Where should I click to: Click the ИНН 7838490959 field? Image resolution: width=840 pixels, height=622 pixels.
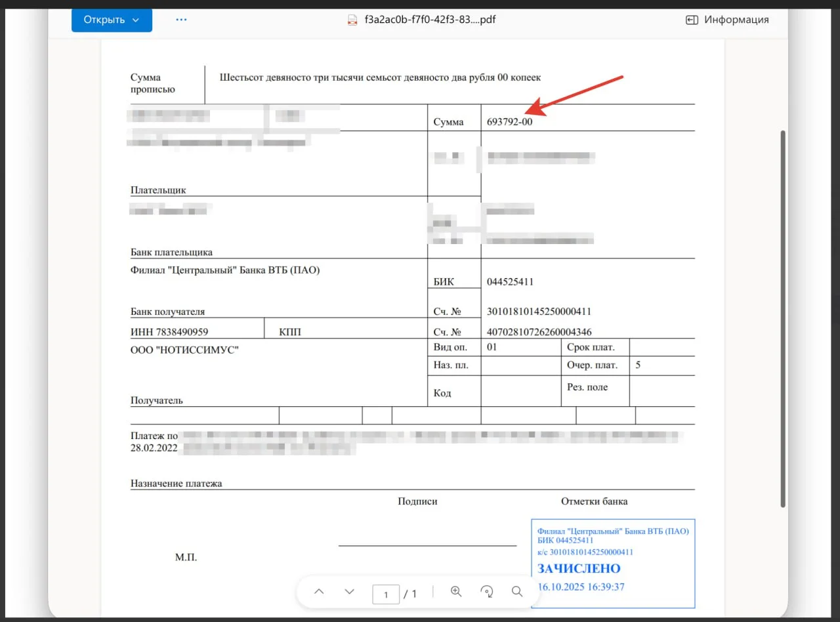coord(169,332)
